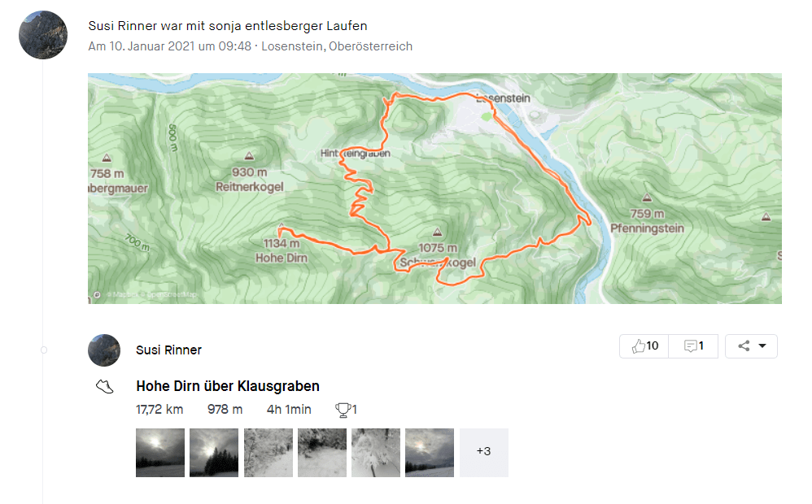Screen dimensions: 812x504
Task: Open the small Susi Rinner avatar
Action: pos(104,350)
